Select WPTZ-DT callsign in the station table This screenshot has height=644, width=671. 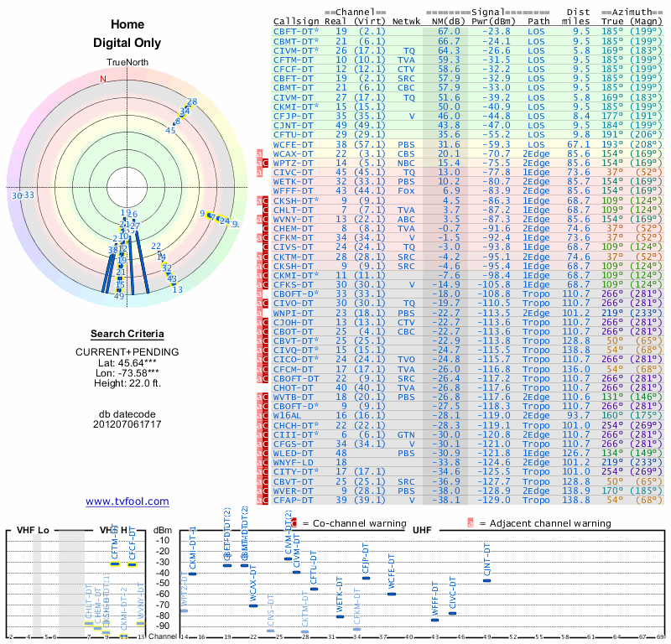293,163
